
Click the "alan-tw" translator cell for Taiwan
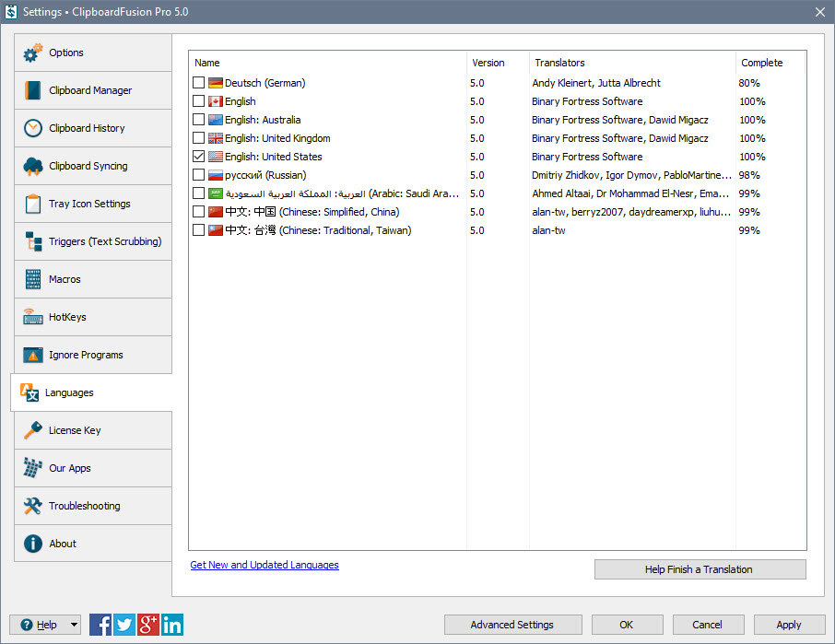(548, 230)
